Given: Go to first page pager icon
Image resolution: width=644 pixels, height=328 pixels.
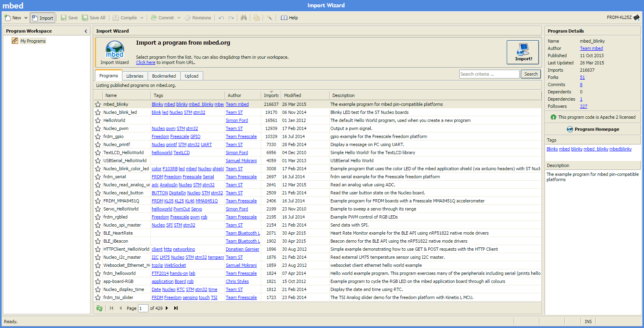Looking at the screenshot, I should coord(111,308).
